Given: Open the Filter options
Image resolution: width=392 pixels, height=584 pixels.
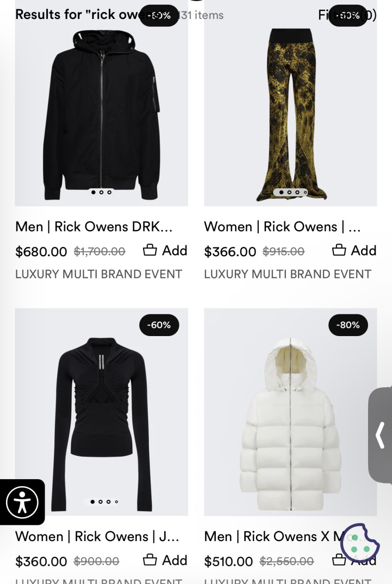Looking at the screenshot, I should coord(347,15).
